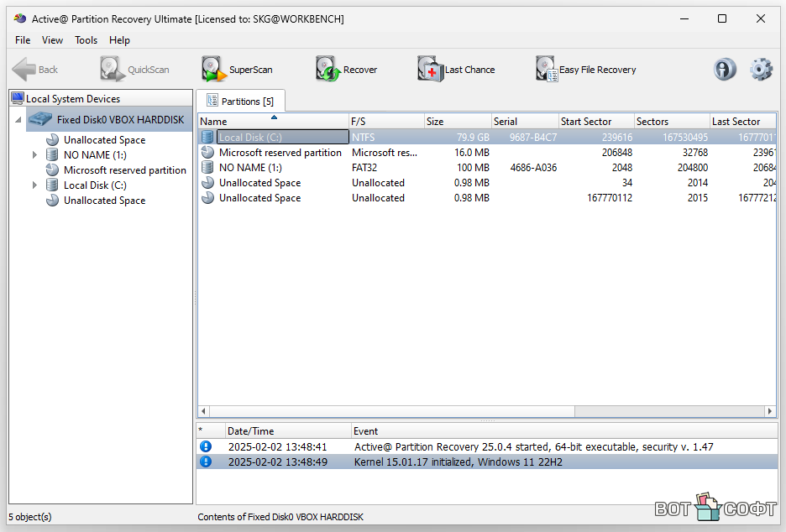Select Unallocated Space row starting sector 34
786x532 pixels.
487,182
